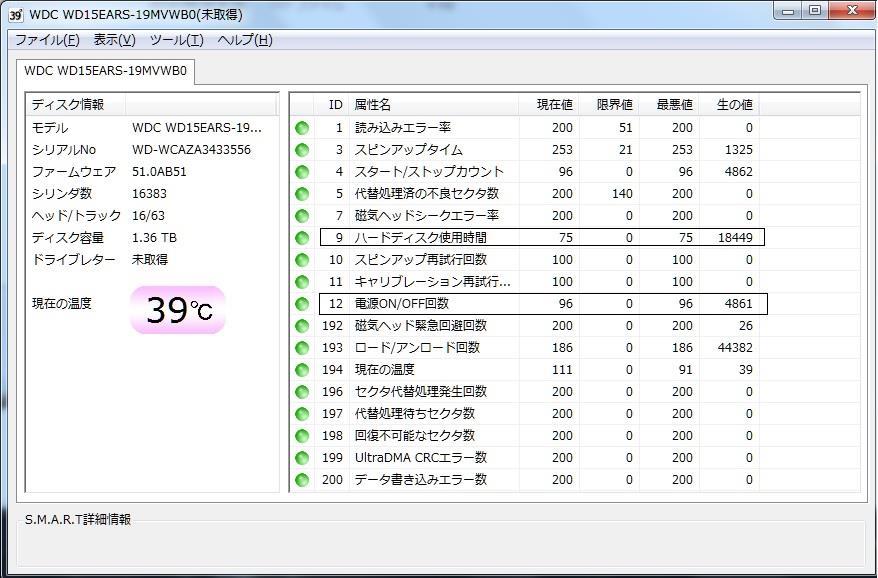
Task: Select the スピンアップ再試行回数 attribute name
Action: click(x=421, y=260)
